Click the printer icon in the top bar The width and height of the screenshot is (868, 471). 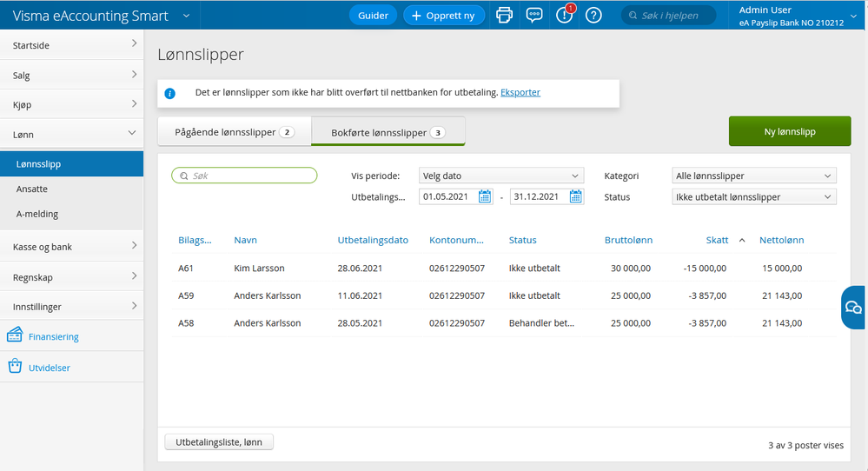[504, 15]
